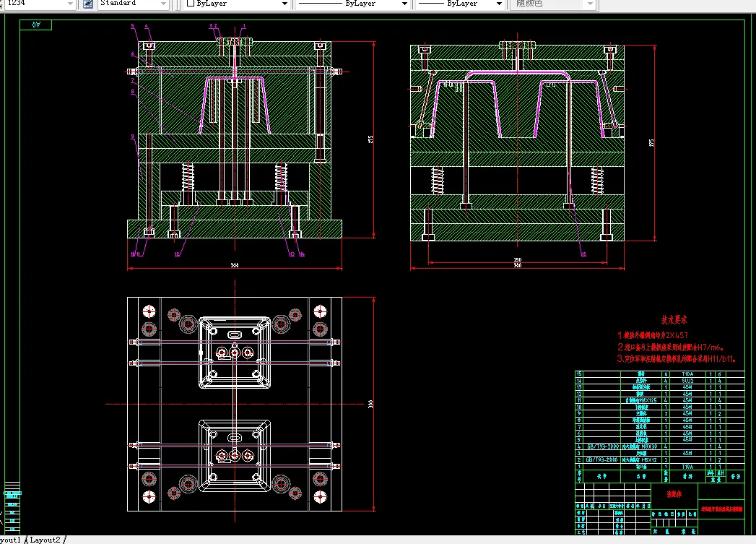
Task: Open the color control ByLayer dropdown
Action: point(285,4)
